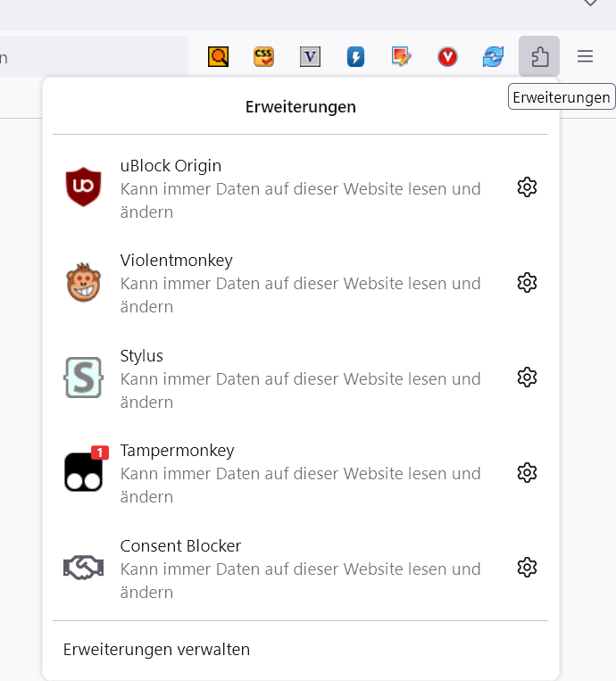Screen dimensions: 616x681
Task: Click the V validator toolbar icon
Action: point(310,57)
